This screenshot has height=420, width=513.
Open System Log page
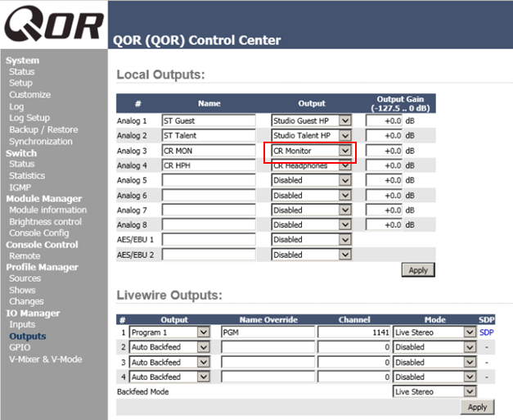pos(16,106)
